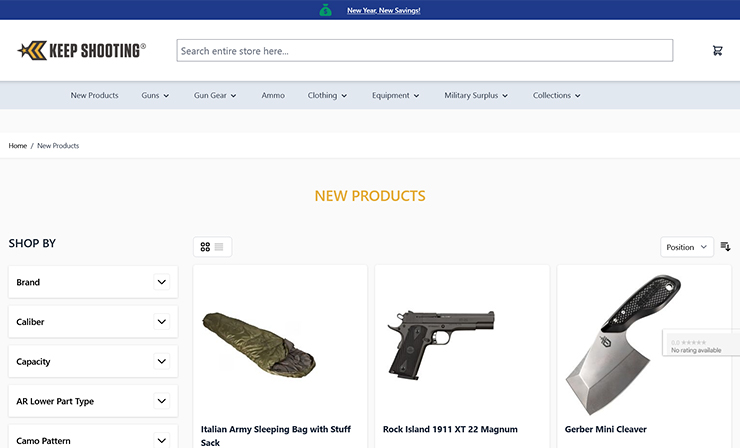Click the green money bag promo icon
This screenshot has width=740, height=448.
[x=325, y=10]
